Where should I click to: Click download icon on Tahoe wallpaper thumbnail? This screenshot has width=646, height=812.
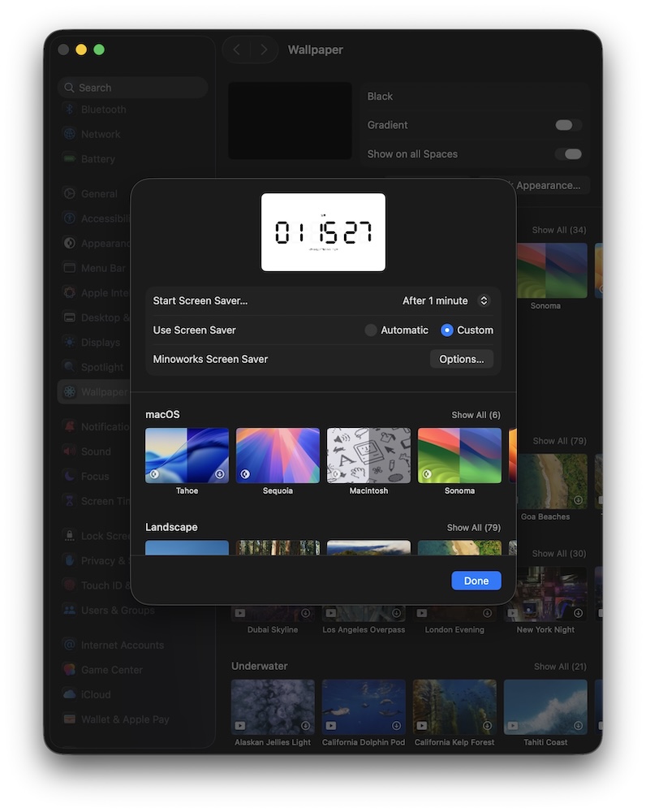click(219, 474)
